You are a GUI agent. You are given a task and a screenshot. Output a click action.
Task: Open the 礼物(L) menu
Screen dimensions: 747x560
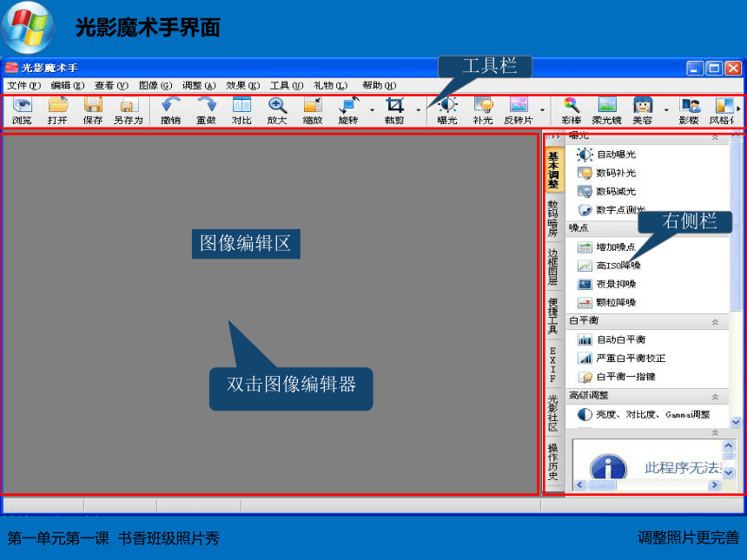331,86
